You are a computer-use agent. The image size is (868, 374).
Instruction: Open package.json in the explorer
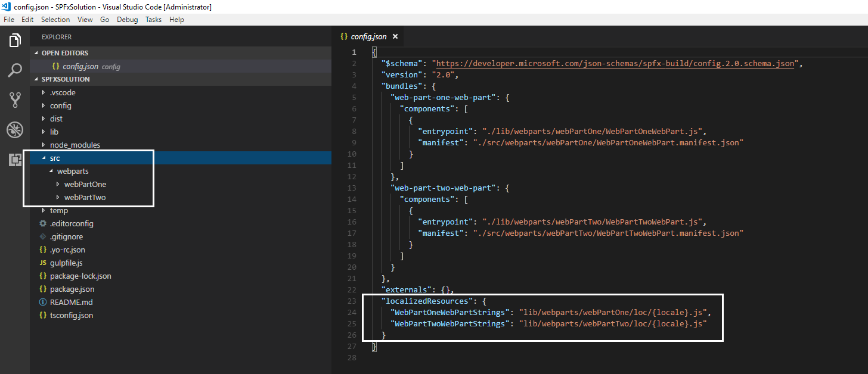coord(180,289)
